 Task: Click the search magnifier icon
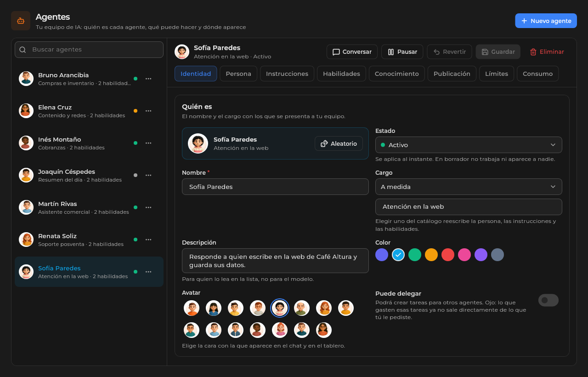click(x=23, y=50)
